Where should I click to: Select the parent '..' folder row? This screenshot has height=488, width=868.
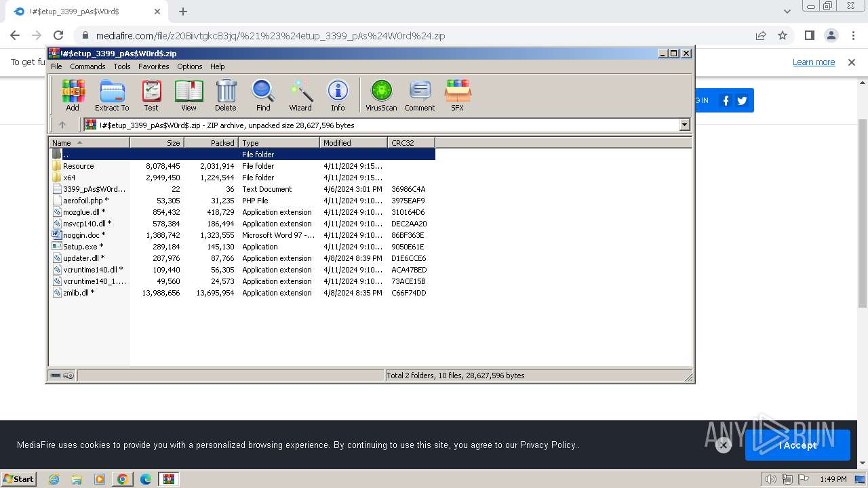pos(242,155)
